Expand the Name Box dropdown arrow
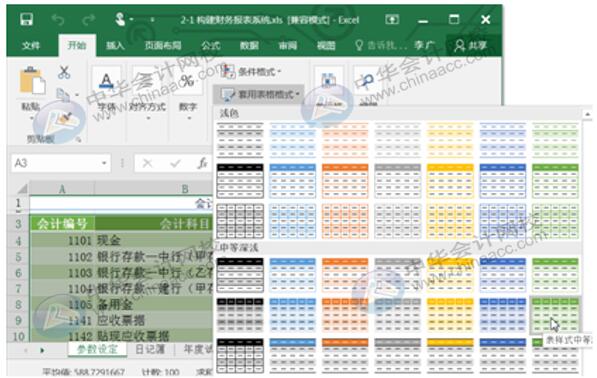The width and height of the screenshot is (597, 378). 104,163
